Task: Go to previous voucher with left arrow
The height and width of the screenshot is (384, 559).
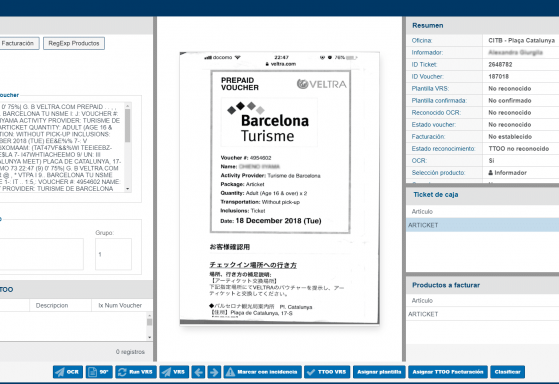Action: [x=198, y=372]
